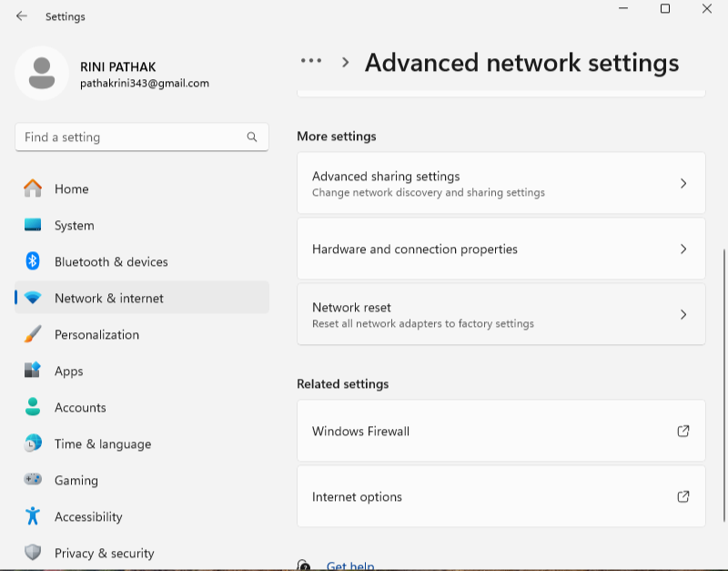This screenshot has height=571, width=728.
Task: Go to System settings page
Action: point(74,225)
